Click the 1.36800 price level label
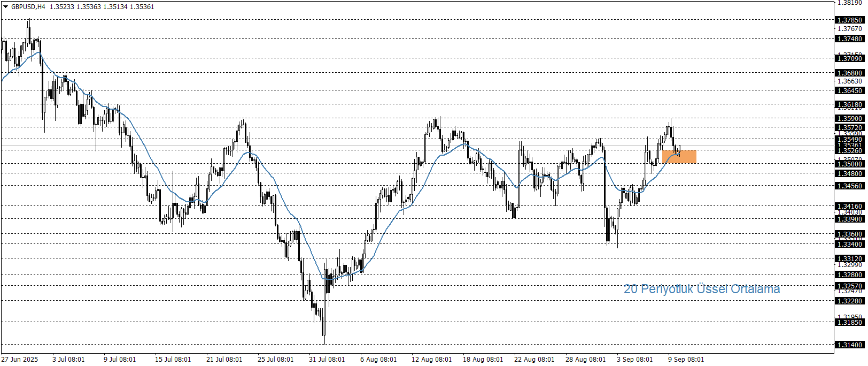 point(849,73)
